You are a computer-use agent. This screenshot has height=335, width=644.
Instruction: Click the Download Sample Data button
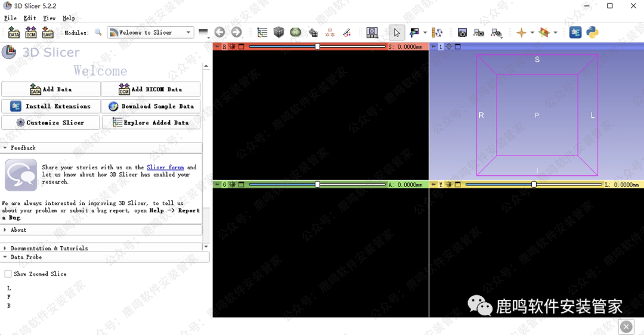151,106
